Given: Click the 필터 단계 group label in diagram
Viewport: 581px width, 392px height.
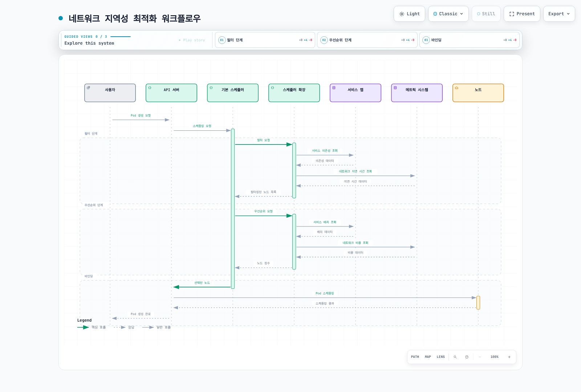Looking at the screenshot, I should click(91, 134).
